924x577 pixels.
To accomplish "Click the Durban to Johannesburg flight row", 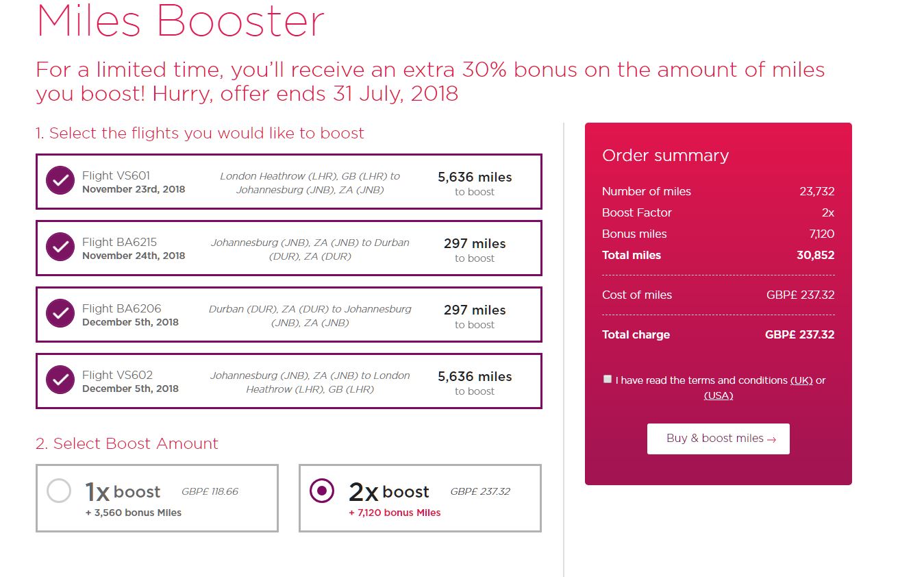I will [x=288, y=315].
